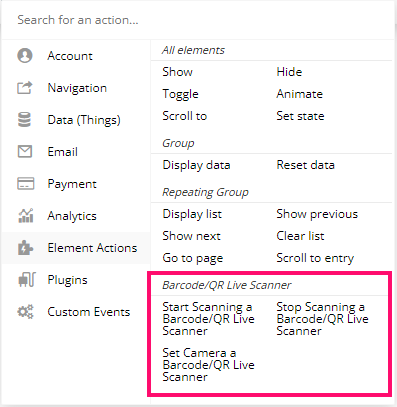Click the Custom Events gears icon
The image size is (397, 407).
pos(25,312)
